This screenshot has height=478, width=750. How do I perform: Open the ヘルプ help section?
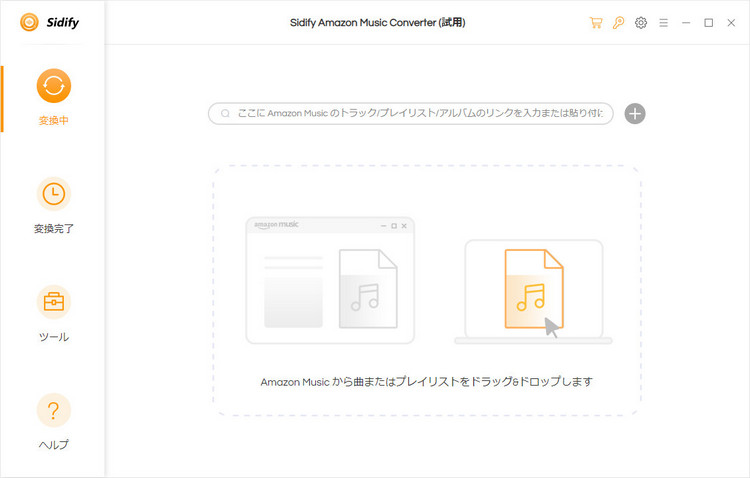(x=54, y=422)
